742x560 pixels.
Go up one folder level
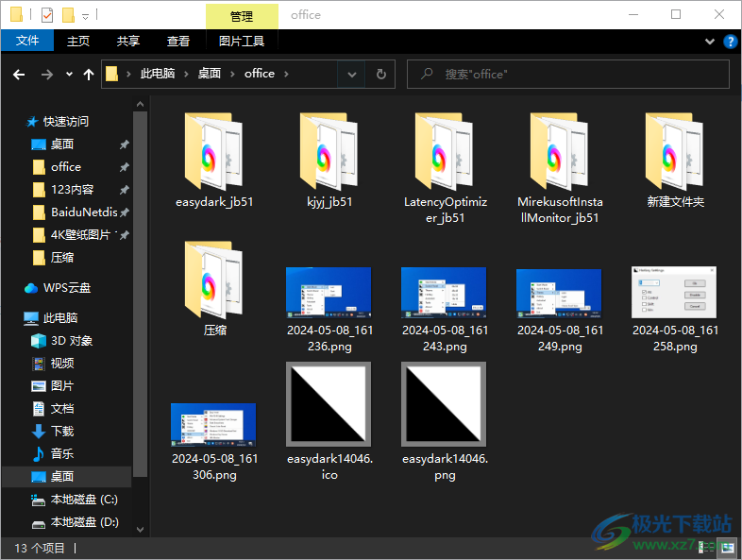coord(89,75)
